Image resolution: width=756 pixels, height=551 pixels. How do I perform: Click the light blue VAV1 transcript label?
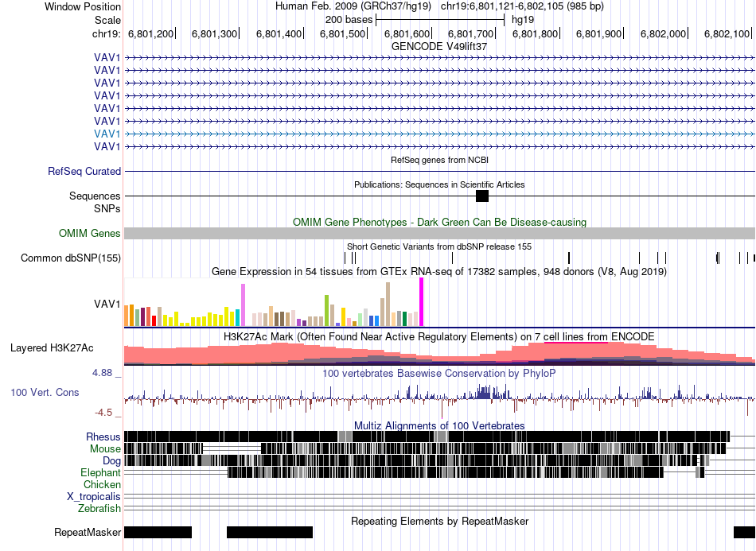107,134
